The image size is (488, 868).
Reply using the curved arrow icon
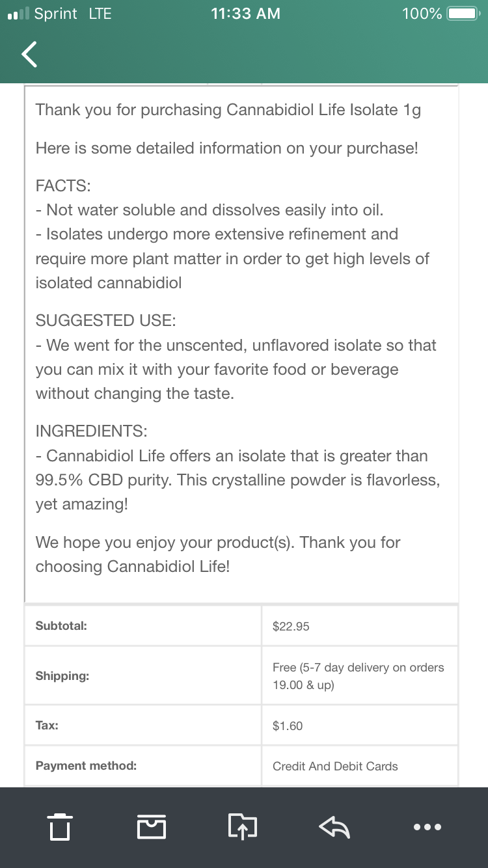tap(335, 827)
